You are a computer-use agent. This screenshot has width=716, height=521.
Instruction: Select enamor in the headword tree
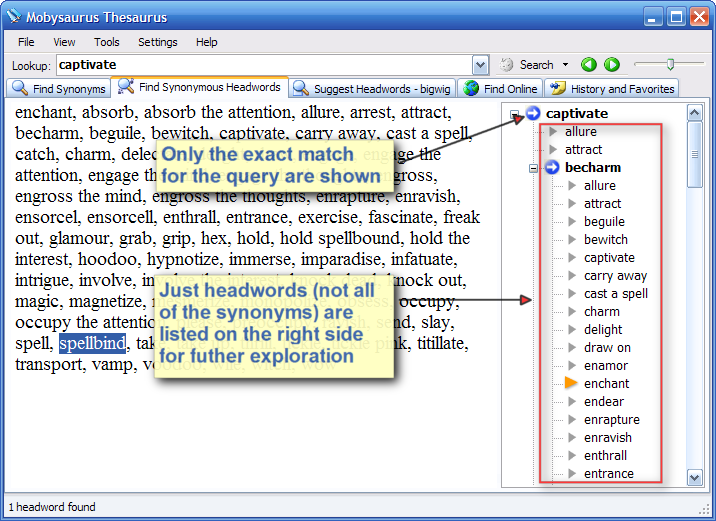tap(605, 365)
